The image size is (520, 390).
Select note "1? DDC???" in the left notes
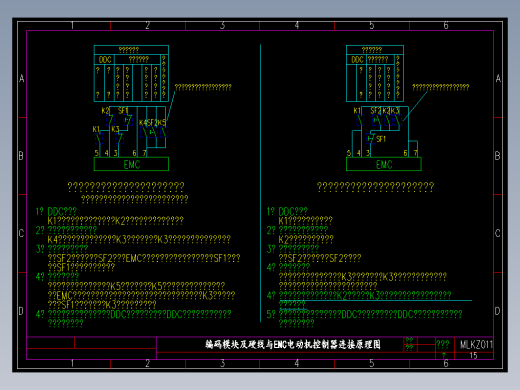coord(56,211)
